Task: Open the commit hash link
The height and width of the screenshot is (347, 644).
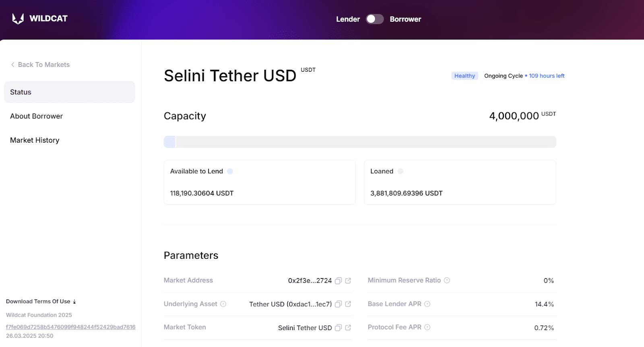Action: [x=71, y=327]
